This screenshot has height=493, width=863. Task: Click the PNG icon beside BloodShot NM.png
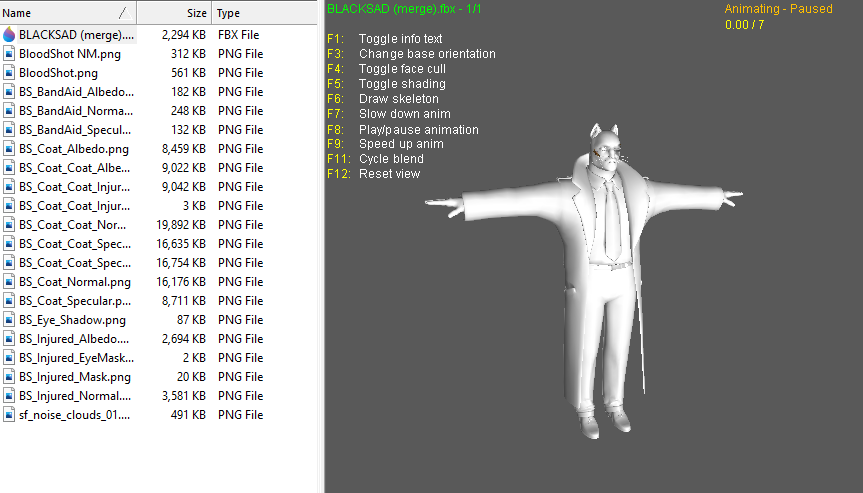9,54
